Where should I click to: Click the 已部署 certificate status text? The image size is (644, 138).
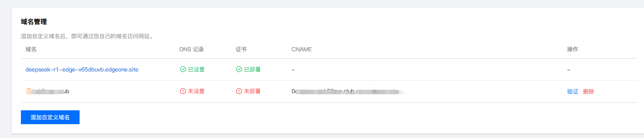pyautogui.click(x=252, y=70)
